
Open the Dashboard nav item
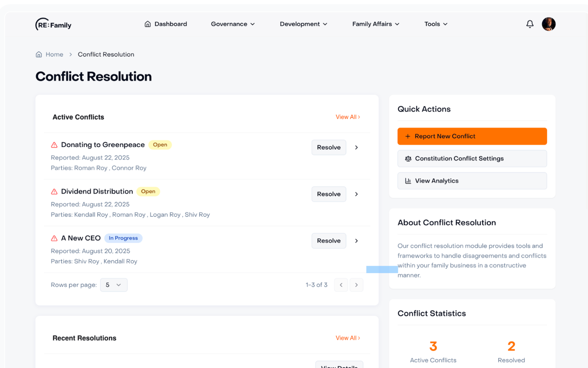pyautogui.click(x=166, y=24)
